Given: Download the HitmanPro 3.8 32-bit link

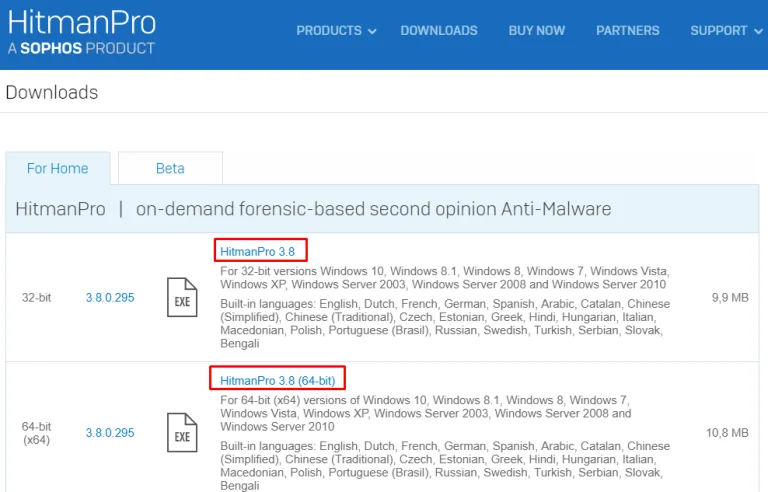Looking at the screenshot, I should 258,252.
